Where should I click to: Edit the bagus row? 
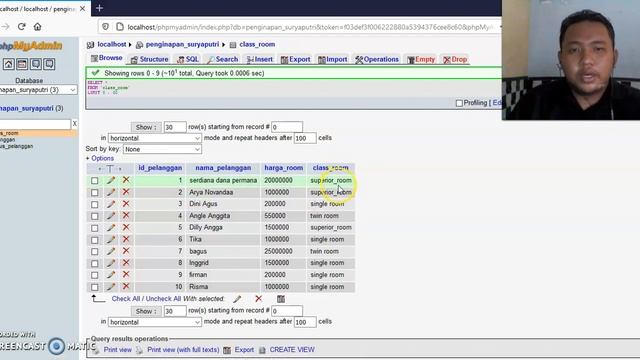coord(111,251)
